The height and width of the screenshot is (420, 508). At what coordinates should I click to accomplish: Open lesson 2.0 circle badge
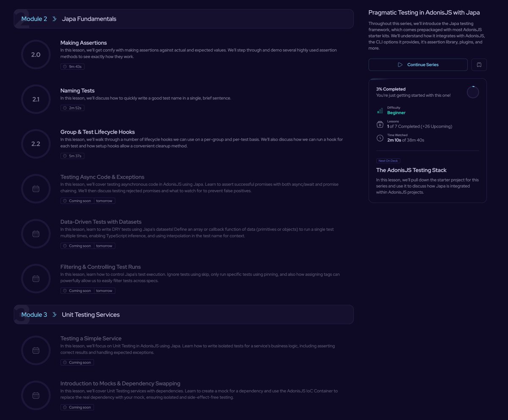pyautogui.click(x=36, y=55)
